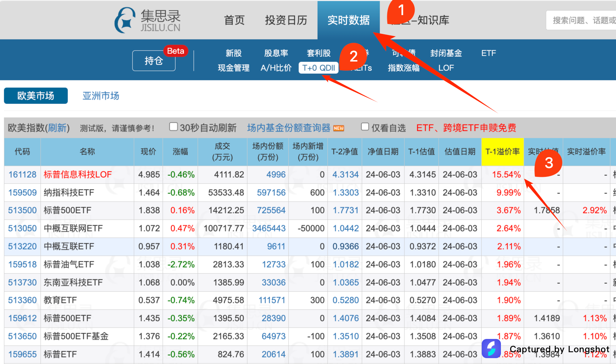The width and height of the screenshot is (616, 364).
Task: Select the 欧美市场 tab
Action: pyautogui.click(x=36, y=96)
